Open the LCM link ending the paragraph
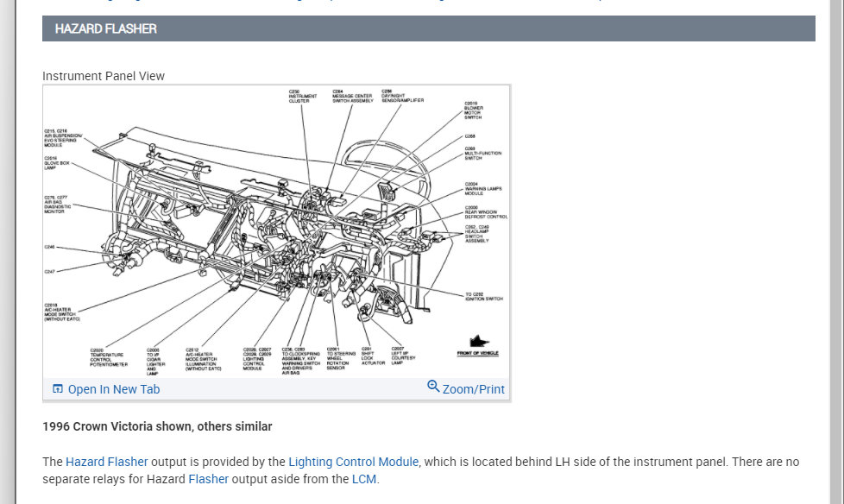The height and width of the screenshot is (504, 844). pos(364,479)
